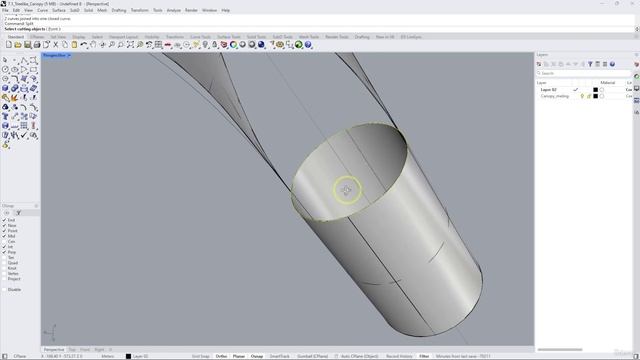Click the Explode icon in sidebar
Screen dimensions: 640x360
click(x=15, y=98)
